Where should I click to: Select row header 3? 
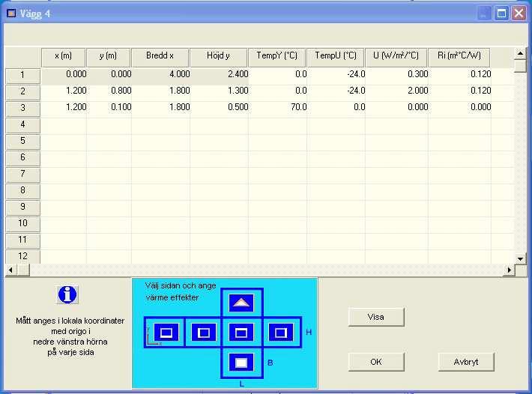[22, 109]
